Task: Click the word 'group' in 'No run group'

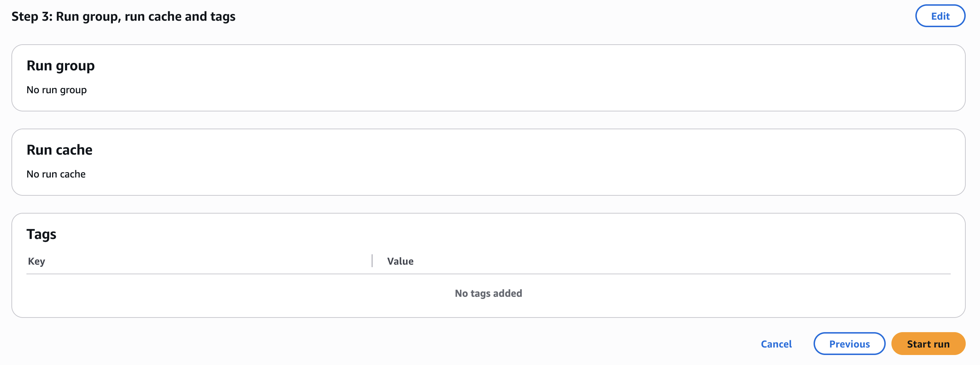Action: point(74,90)
